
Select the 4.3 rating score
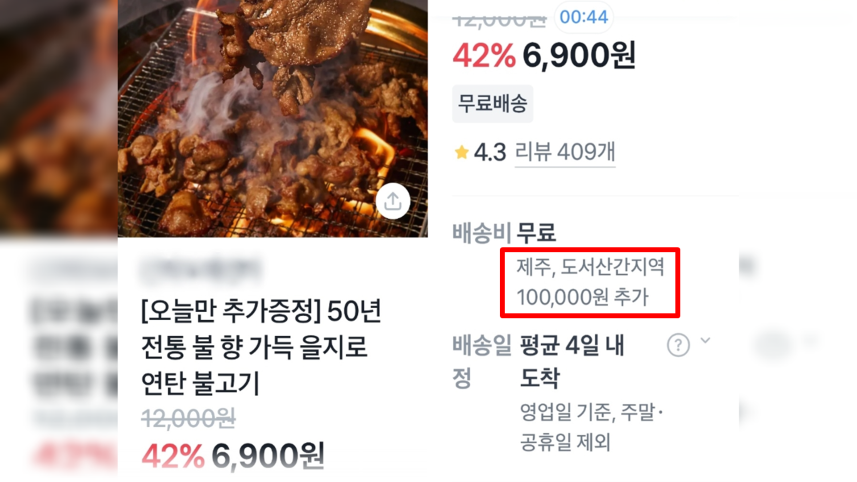pyautogui.click(x=490, y=152)
